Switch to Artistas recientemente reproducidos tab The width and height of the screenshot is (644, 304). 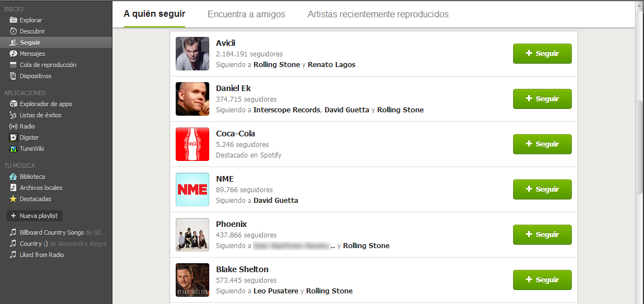pyautogui.click(x=378, y=15)
